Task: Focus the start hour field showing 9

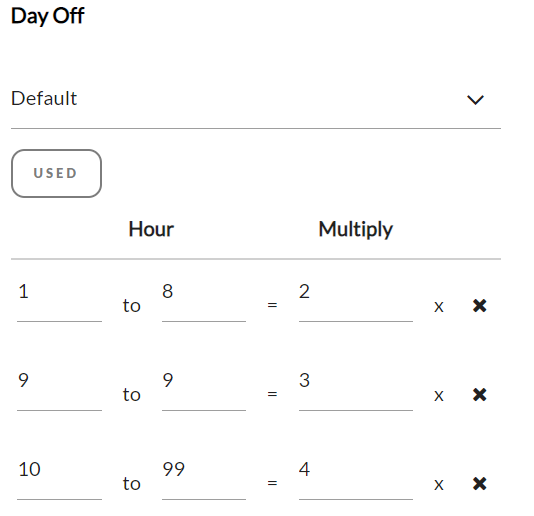Action: point(59,388)
